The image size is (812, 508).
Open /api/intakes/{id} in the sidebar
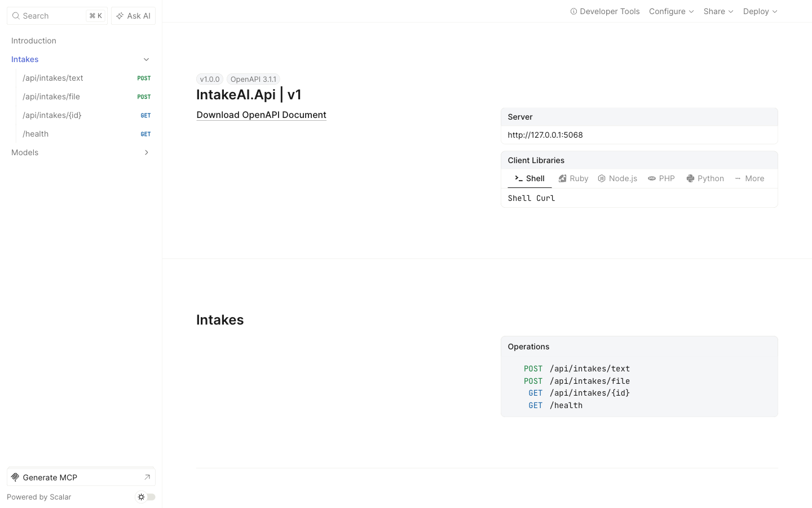point(86,115)
